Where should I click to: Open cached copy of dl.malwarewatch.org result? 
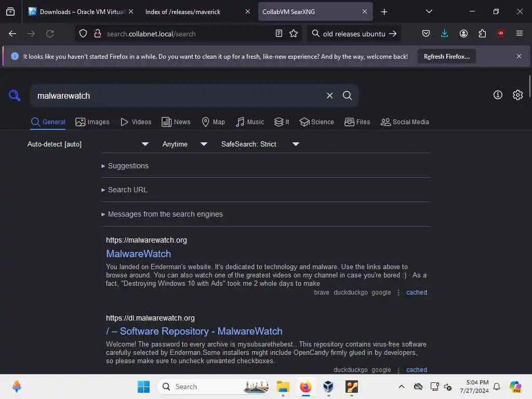[x=417, y=370]
